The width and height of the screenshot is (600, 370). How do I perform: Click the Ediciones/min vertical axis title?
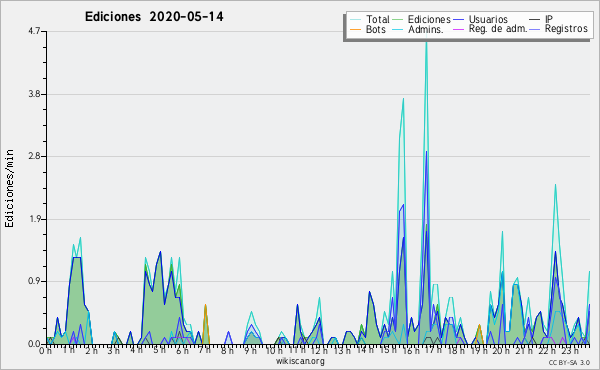click(x=9, y=188)
